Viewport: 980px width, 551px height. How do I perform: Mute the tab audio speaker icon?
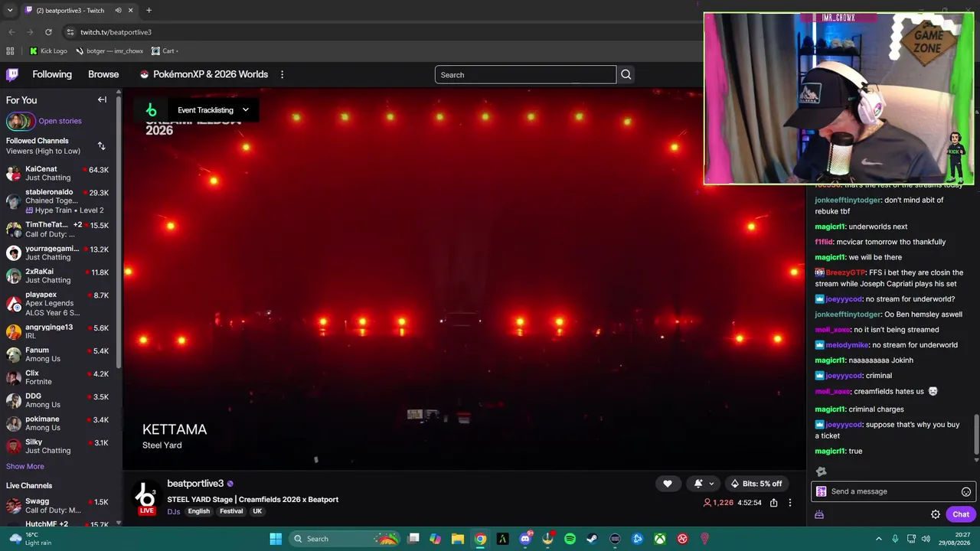tap(118, 11)
